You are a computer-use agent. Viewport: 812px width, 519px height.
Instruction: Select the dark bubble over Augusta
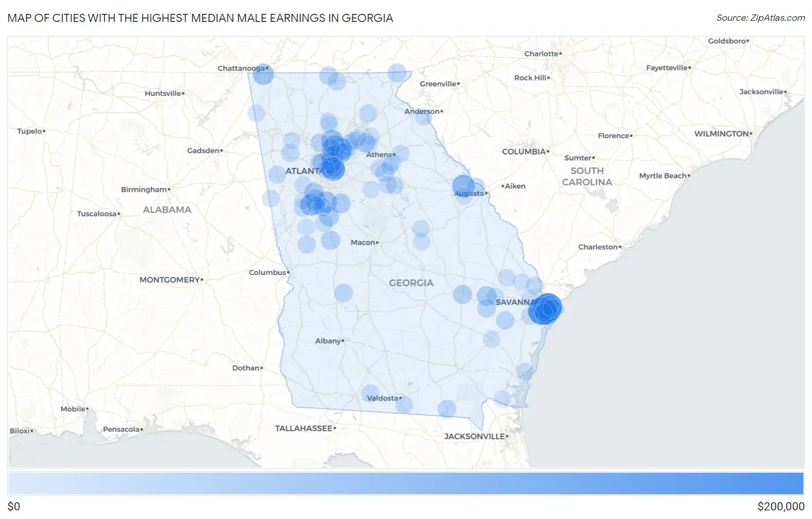point(463,186)
